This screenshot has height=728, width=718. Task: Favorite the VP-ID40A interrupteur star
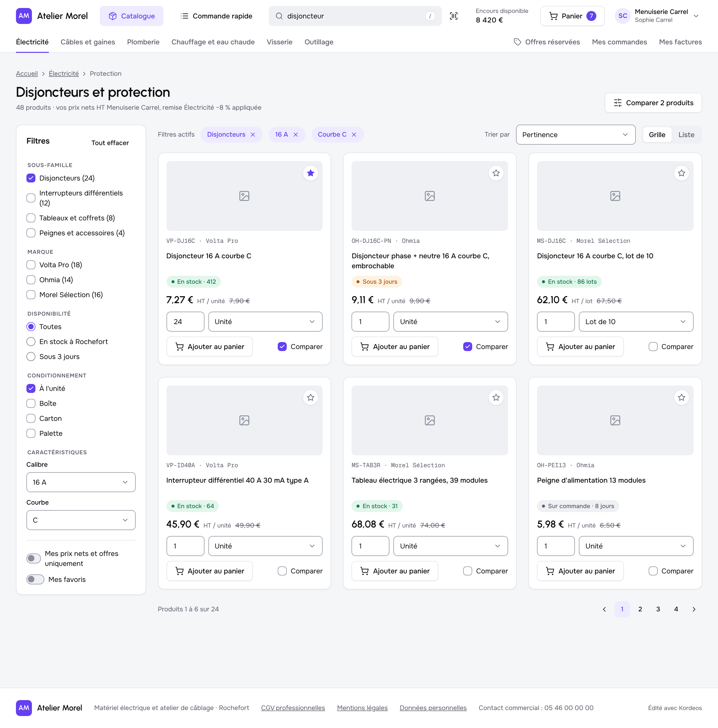[x=310, y=398]
